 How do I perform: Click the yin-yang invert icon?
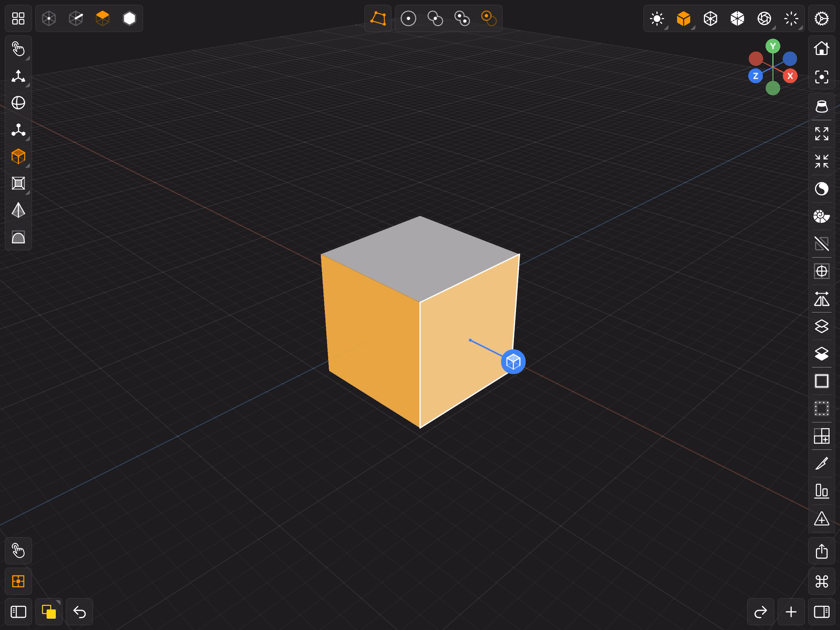pyautogui.click(x=822, y=189)
